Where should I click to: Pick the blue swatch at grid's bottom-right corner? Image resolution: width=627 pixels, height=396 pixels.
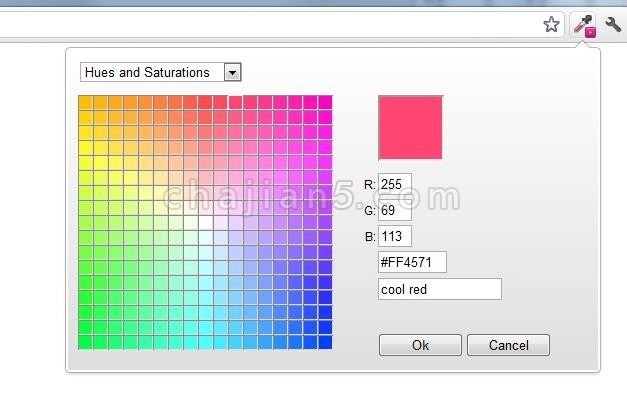coord(325,342)
